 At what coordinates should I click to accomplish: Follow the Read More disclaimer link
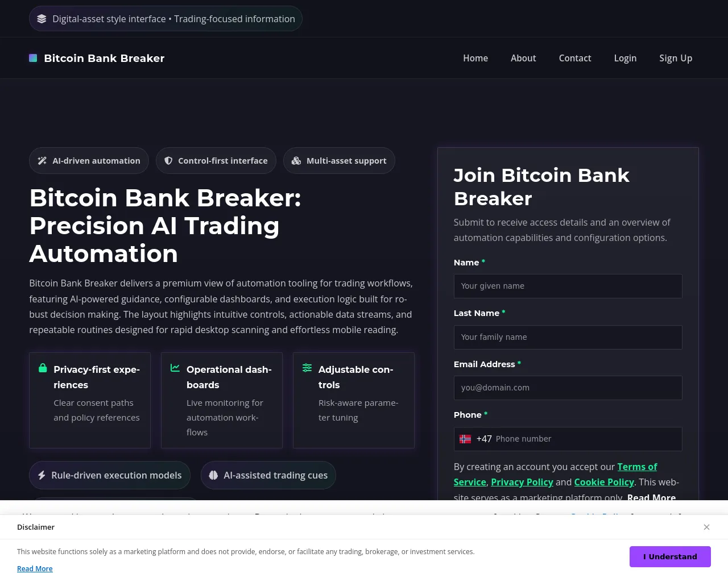[x=35, y=568]
